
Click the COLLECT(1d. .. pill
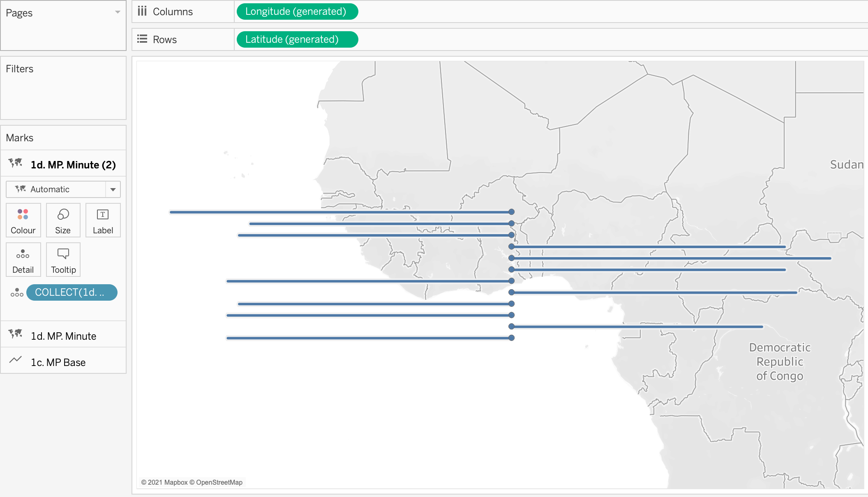point(72,292)
